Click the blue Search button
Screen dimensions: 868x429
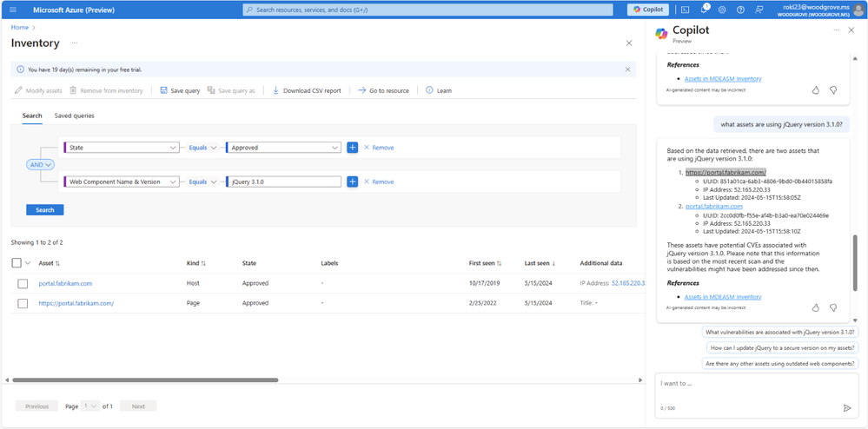(45, 210)
